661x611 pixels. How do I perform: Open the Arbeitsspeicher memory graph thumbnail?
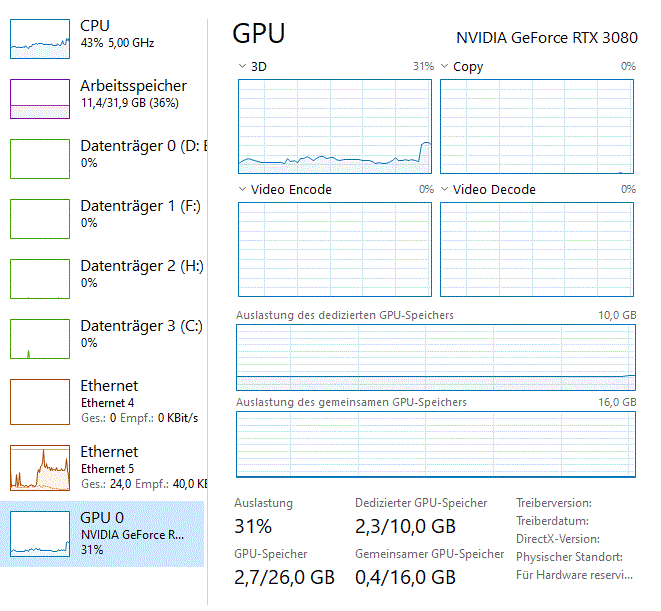click(x=40, y=98)
